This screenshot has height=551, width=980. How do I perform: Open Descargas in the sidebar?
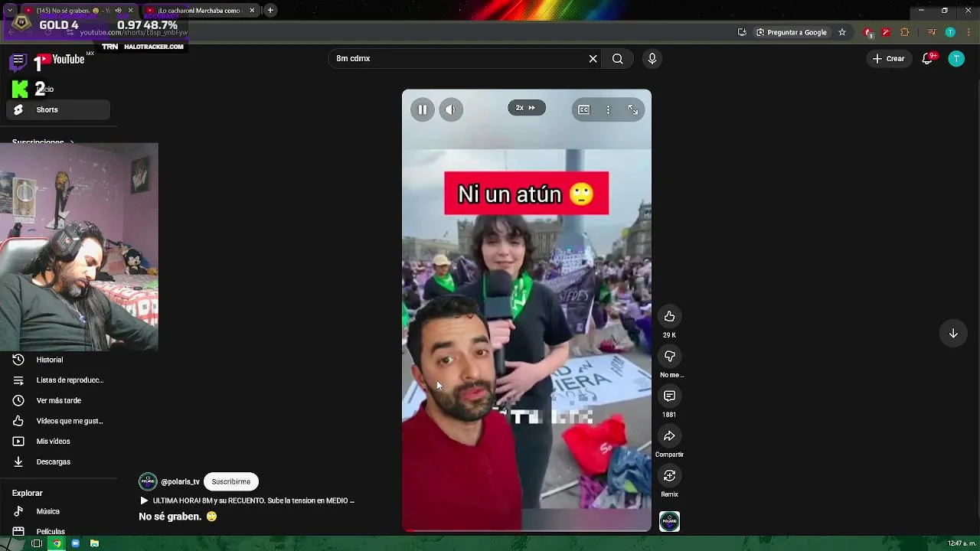click(x=58, y=462)
